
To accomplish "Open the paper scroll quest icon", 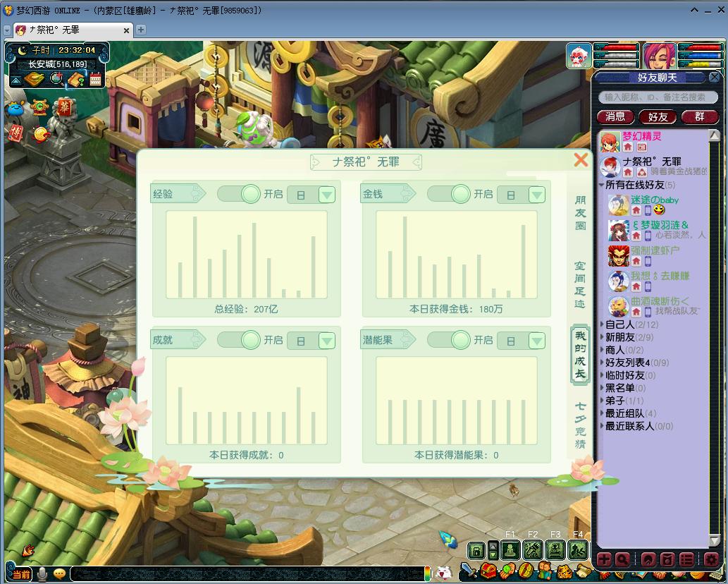I will [x=584, y=571].
